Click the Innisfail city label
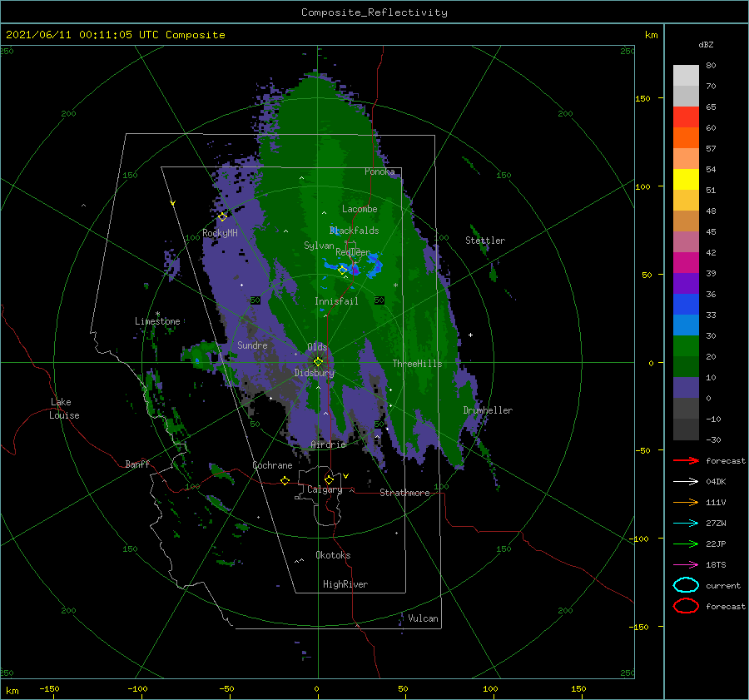 pos(336,301)
